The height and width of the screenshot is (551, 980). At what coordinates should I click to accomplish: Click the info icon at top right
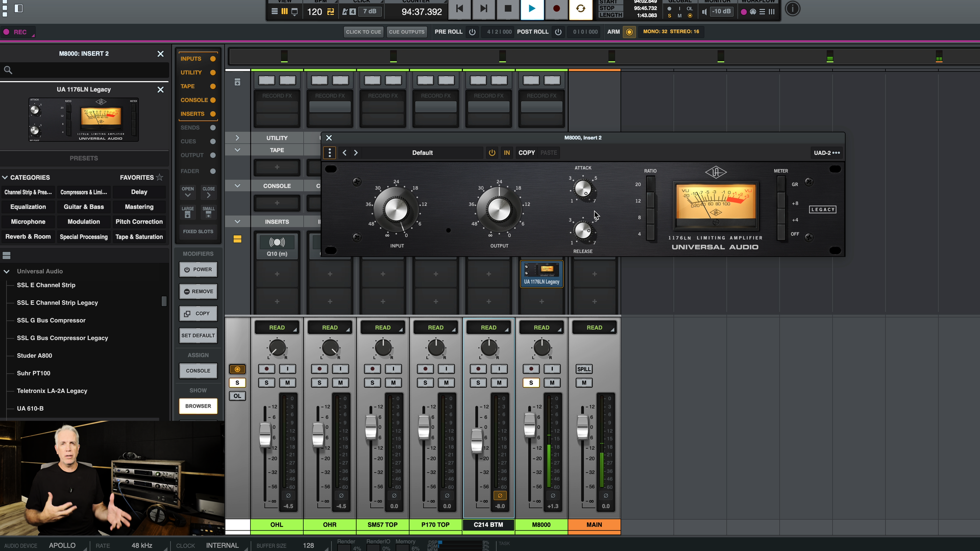coord(792,9)
